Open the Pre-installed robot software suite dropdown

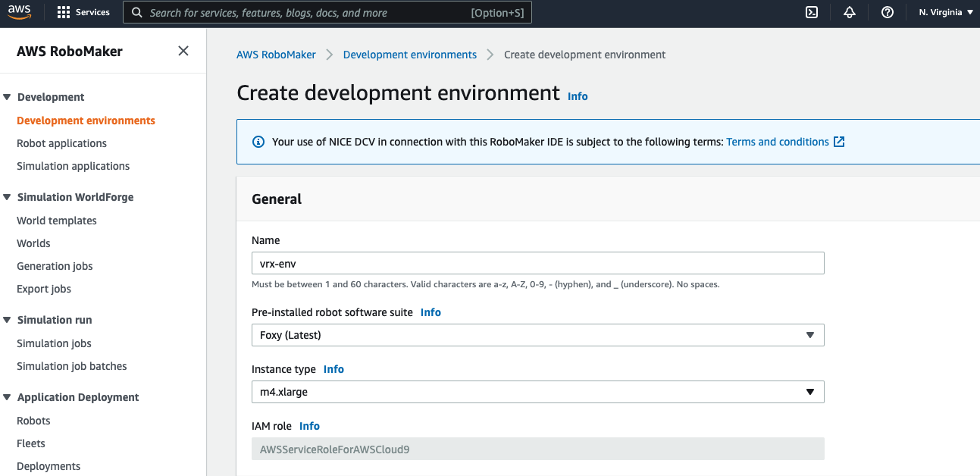click(537, 335)
